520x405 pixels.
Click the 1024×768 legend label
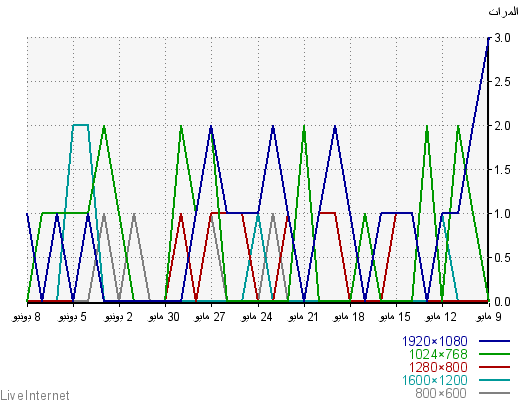(x=438, y=354)
